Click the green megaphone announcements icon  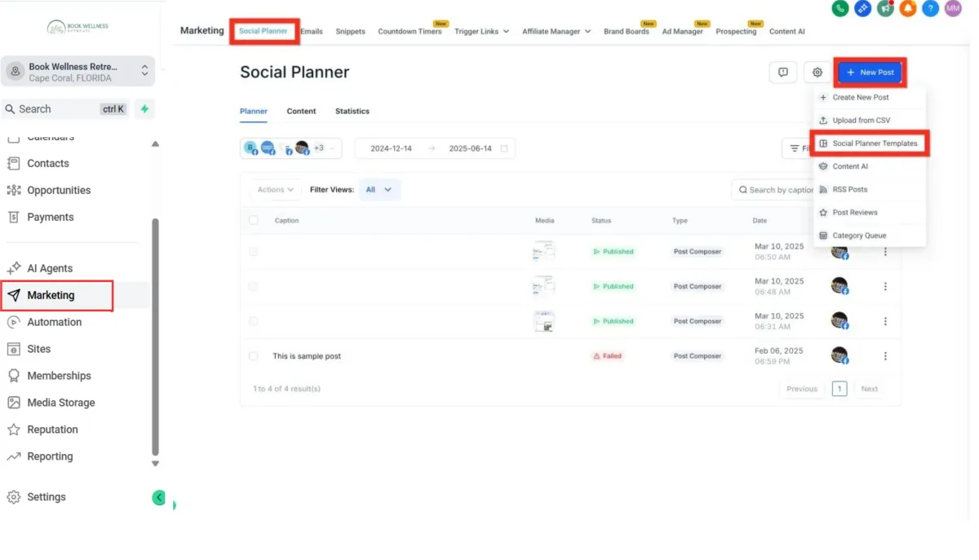click(885, 8)
